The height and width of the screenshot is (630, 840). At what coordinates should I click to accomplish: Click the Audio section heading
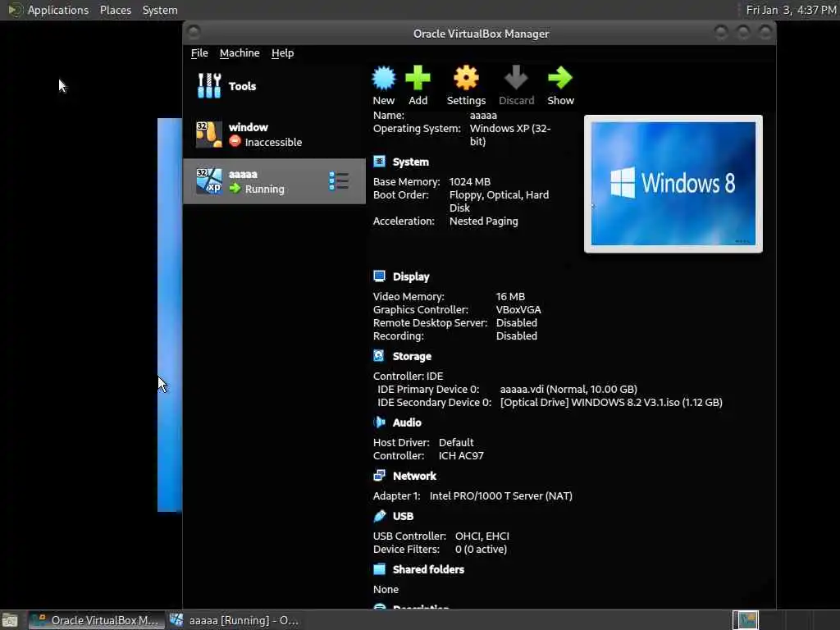pos(407,422)
